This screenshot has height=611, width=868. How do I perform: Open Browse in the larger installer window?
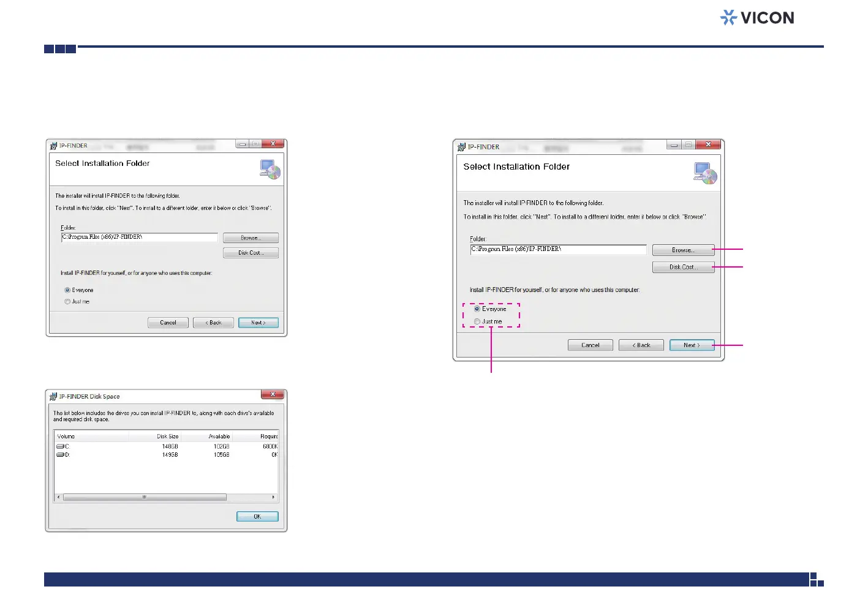[x=683, y=250]
